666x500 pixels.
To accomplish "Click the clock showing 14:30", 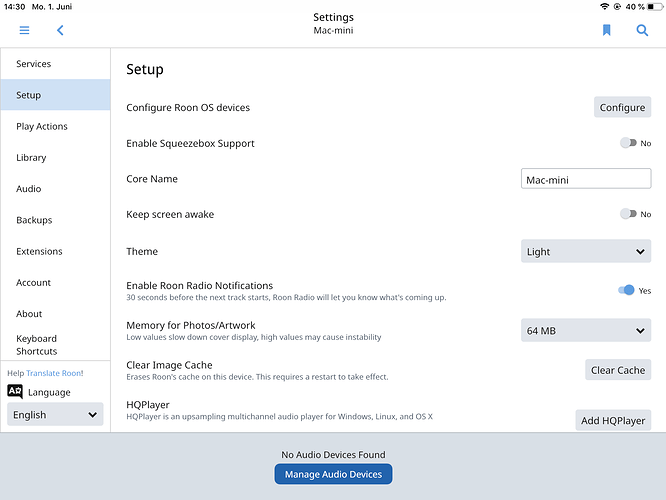I will coord(14,6).
